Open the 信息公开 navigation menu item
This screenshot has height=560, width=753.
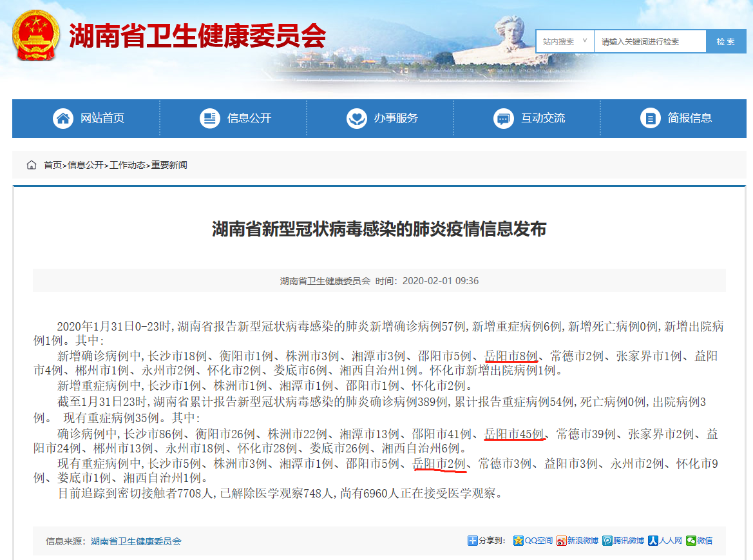(x=249, y=118)
